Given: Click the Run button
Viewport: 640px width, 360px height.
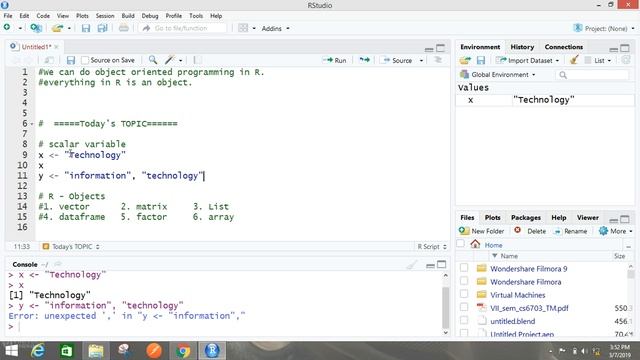Looking at the screenshot, I should 335,60.
